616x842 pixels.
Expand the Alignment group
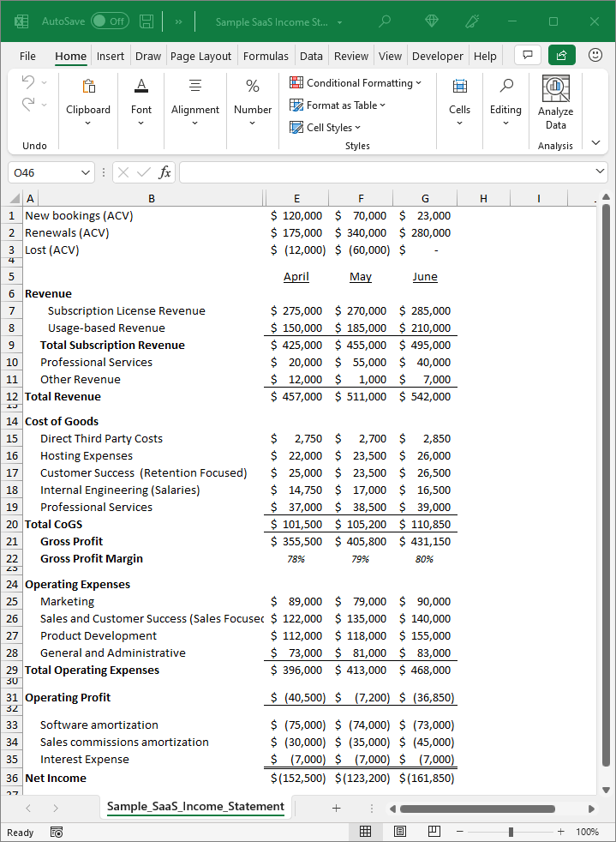coord(195,102)
